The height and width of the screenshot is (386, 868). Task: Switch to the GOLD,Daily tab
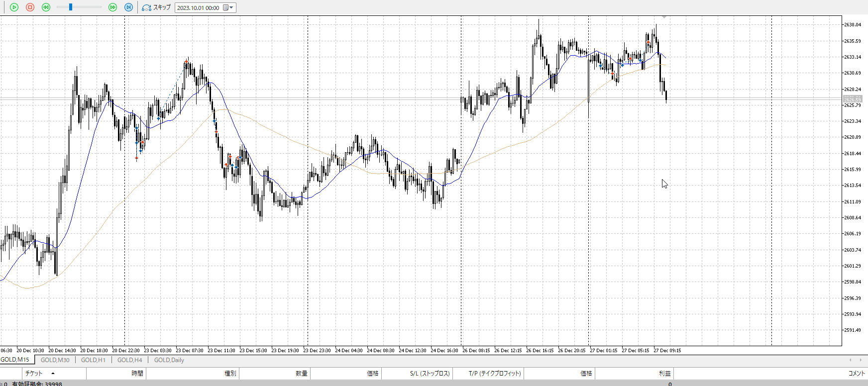(169, 360)
